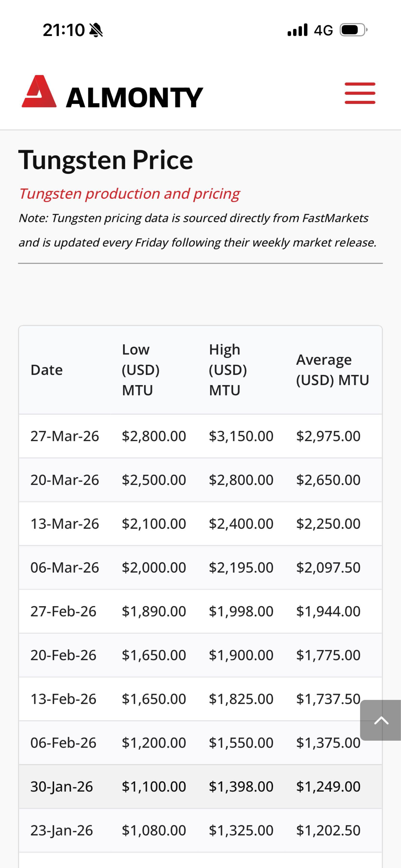This screenshot has width=401, height=868.
Task: Tap the 21:10 clock in status bar
Action: click(63, 30)
